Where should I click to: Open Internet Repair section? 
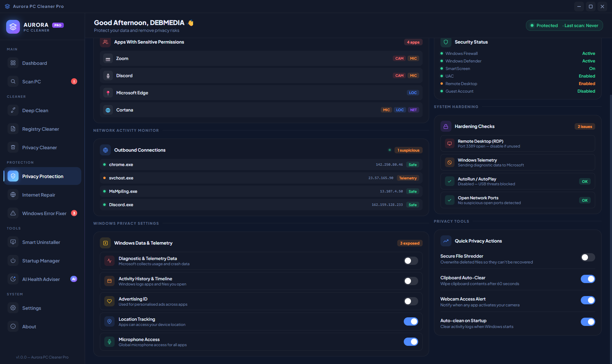coord(43,195)
